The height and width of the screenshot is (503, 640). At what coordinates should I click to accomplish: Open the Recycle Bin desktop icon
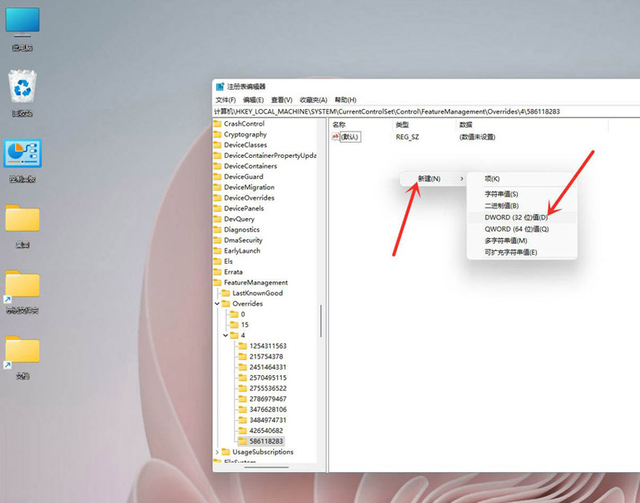tap(22, 86)
